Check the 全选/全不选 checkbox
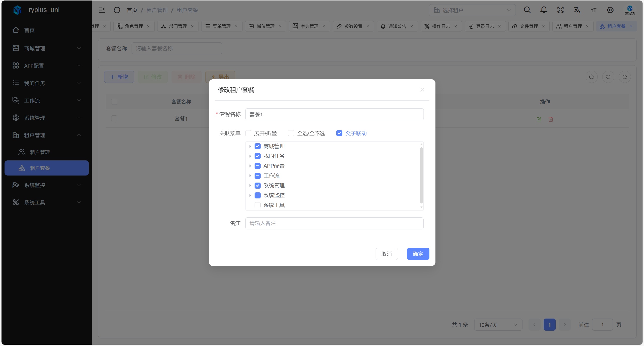The image size is (644, 346). pos(291,133)
